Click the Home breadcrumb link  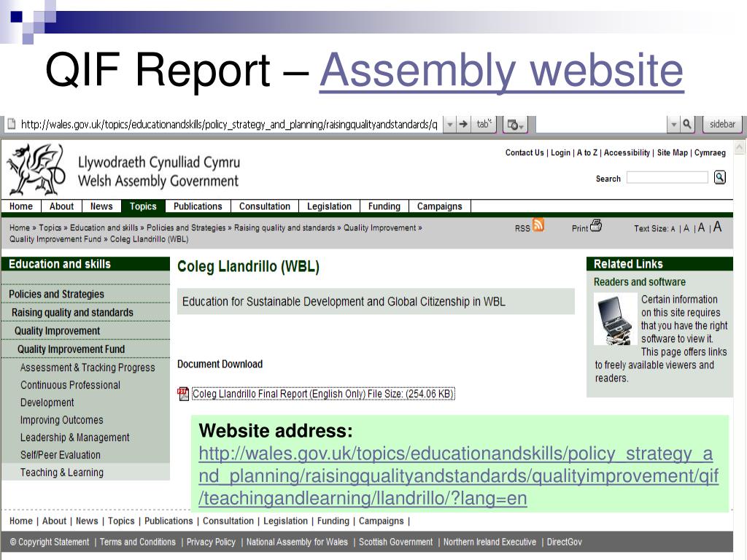pyautogui.click(x=20, y=227)
